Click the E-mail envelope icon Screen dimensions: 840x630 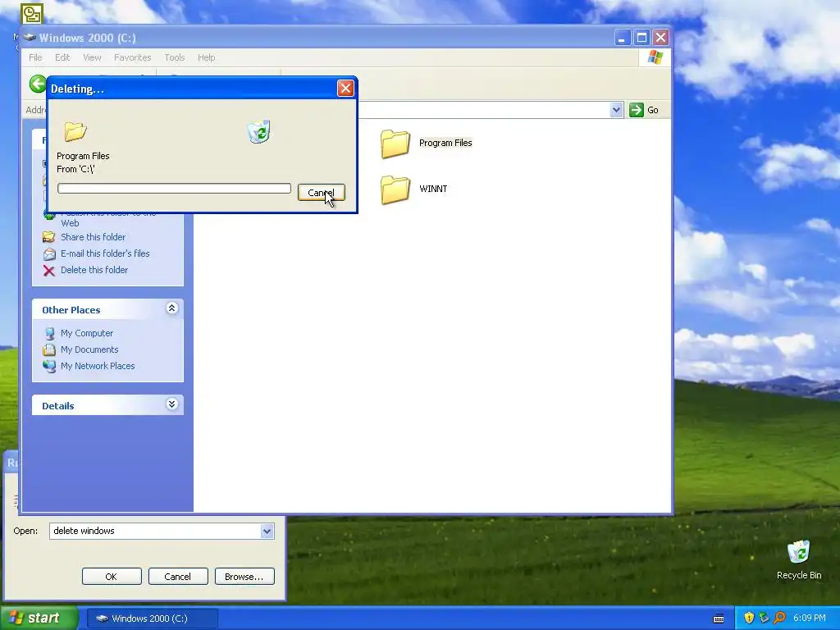click(x=48, y=254)
